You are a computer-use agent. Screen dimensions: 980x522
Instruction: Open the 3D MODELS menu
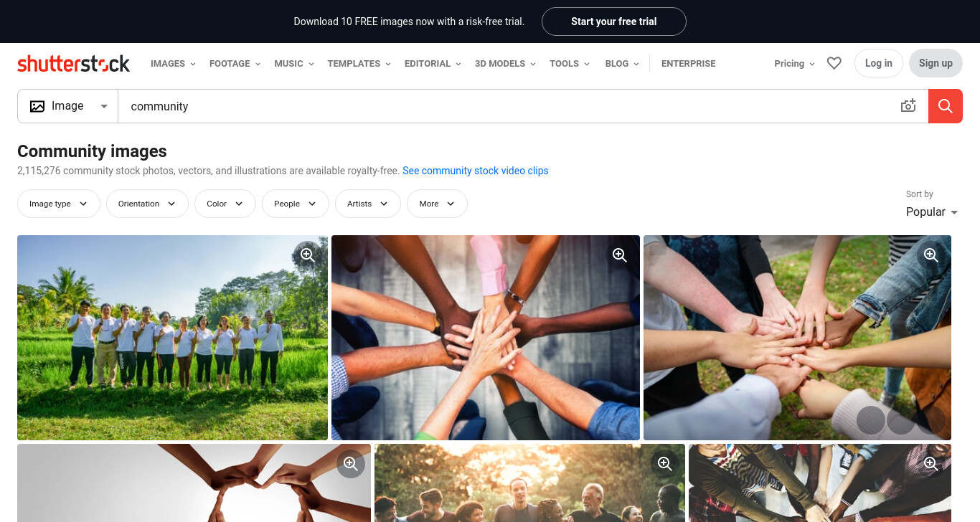(505, 63)
